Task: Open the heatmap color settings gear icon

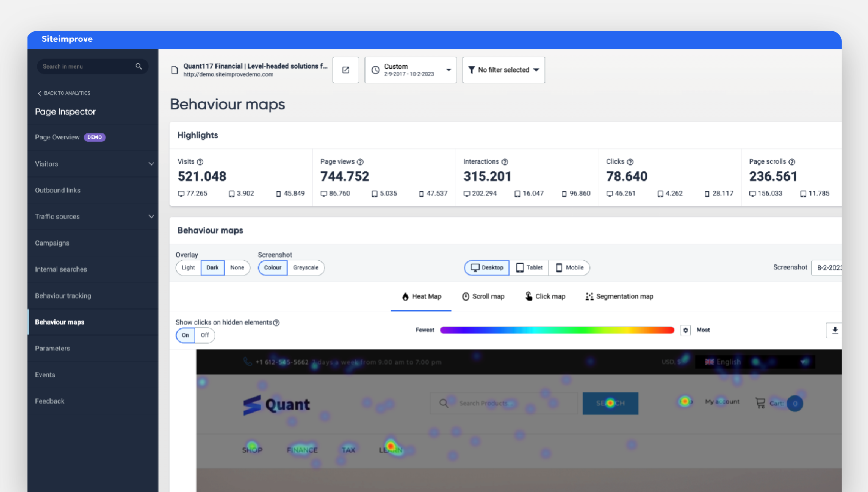Action: click(685, 330)
